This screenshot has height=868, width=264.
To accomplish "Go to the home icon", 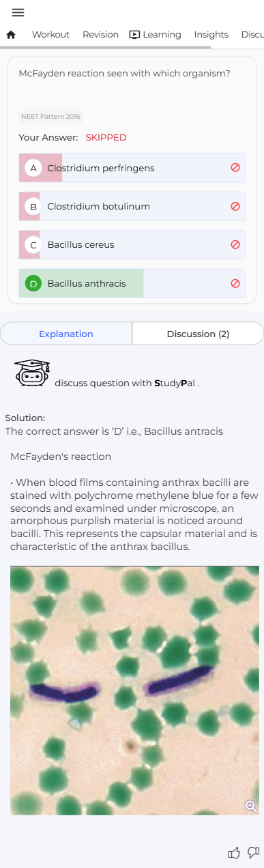I will coord(11,35).
